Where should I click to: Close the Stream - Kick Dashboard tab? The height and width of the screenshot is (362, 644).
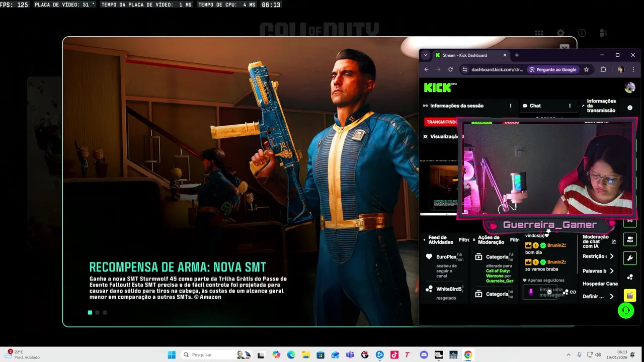coord(505,55)
